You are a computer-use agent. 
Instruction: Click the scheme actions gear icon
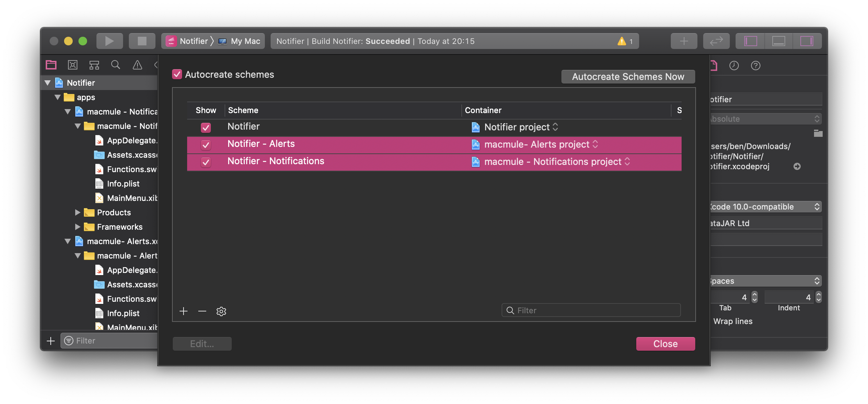(221, 311)
